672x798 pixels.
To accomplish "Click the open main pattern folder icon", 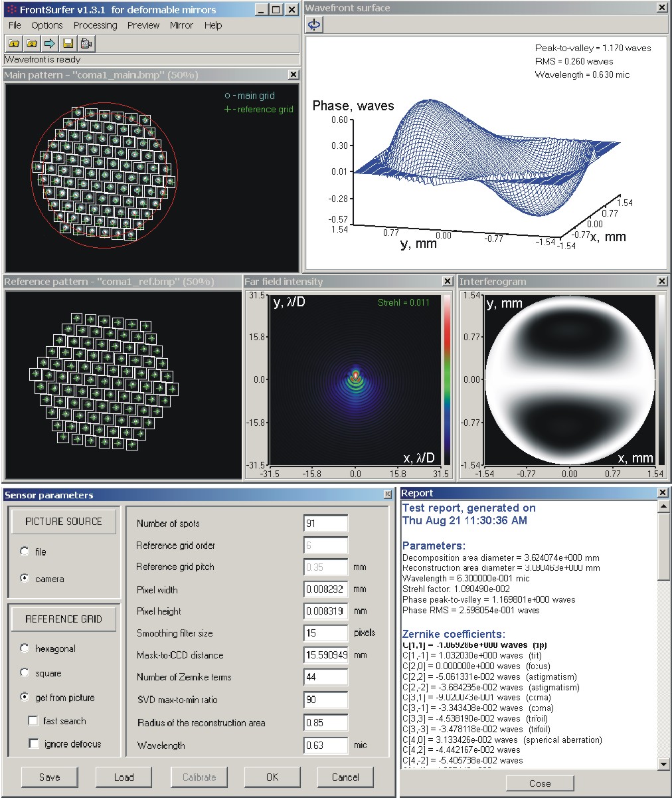I will point(14,44).
